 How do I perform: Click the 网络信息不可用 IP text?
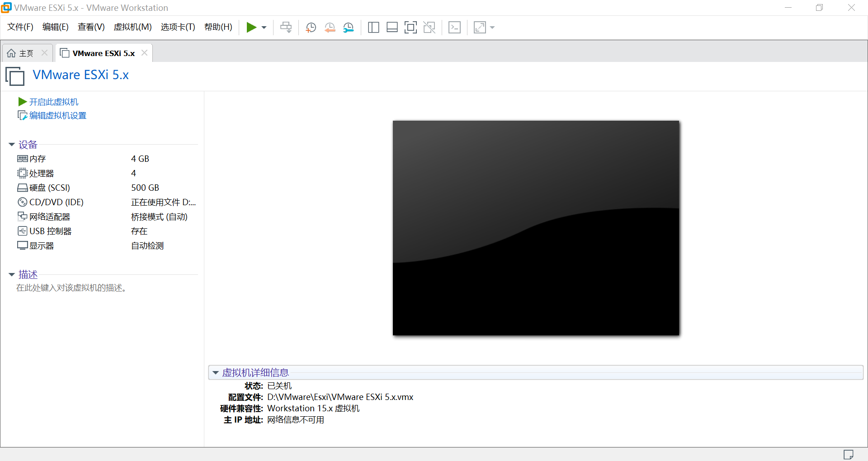click(296, 420)
